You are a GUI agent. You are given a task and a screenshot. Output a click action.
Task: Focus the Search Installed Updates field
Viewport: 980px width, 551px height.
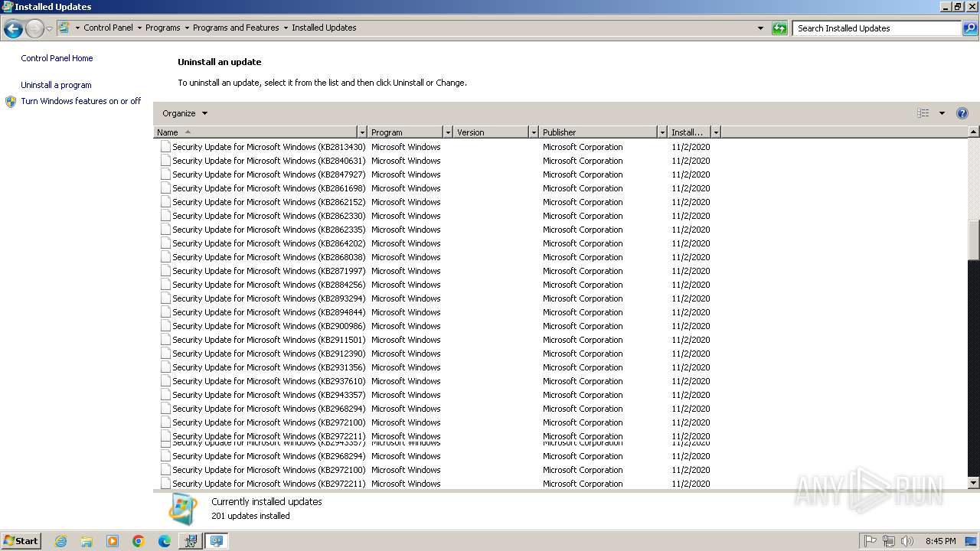[877, 28]
